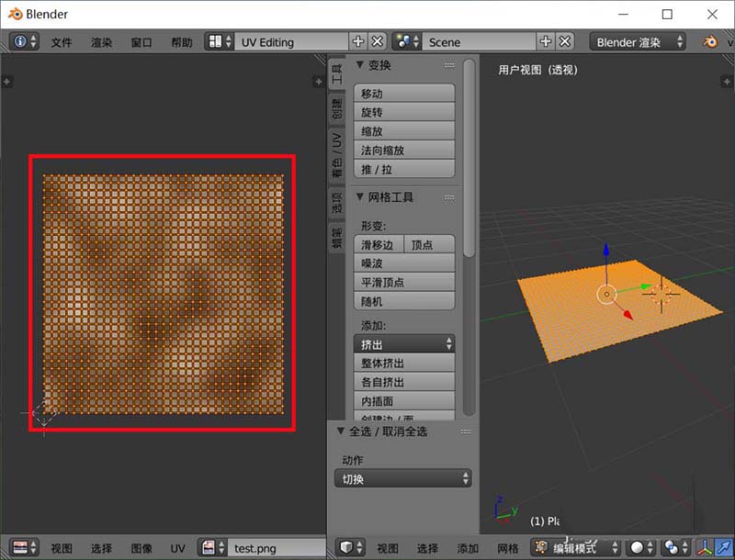735x560 pixels.
Task: Open the 文件 menu
Action: [62, 42]
